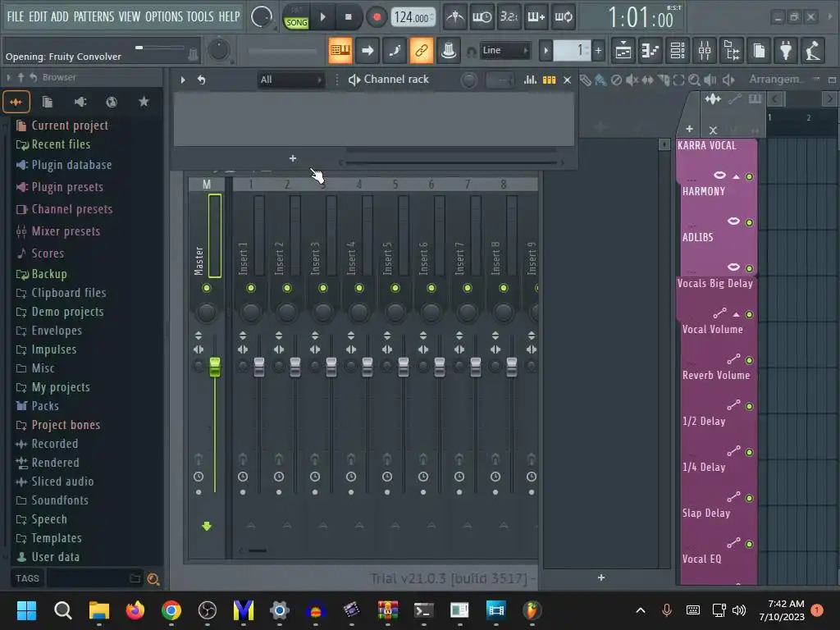This screenshot has width=840, height=630.
Task: Open the OPTIONS menu
Action: click(164, 16)
